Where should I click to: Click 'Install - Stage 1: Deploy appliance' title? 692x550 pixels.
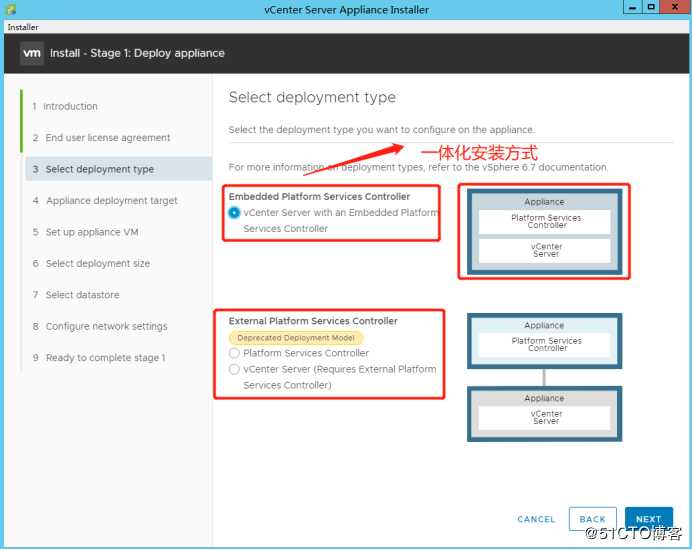[137, 53]
